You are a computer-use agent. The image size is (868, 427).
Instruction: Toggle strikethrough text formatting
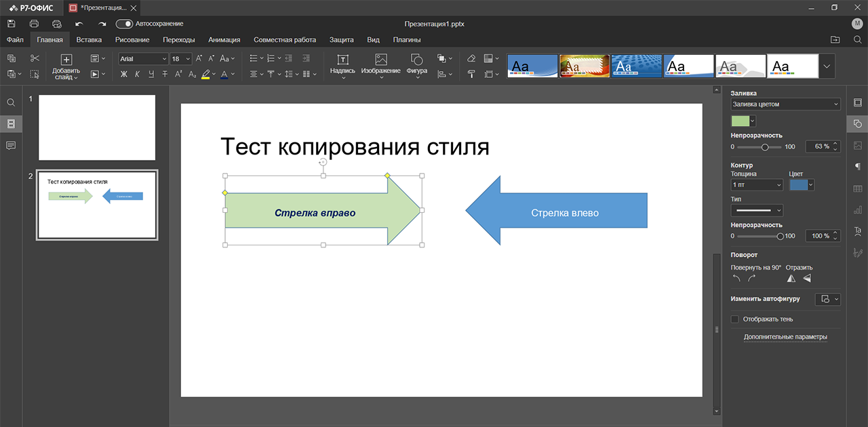coord(164,74)
